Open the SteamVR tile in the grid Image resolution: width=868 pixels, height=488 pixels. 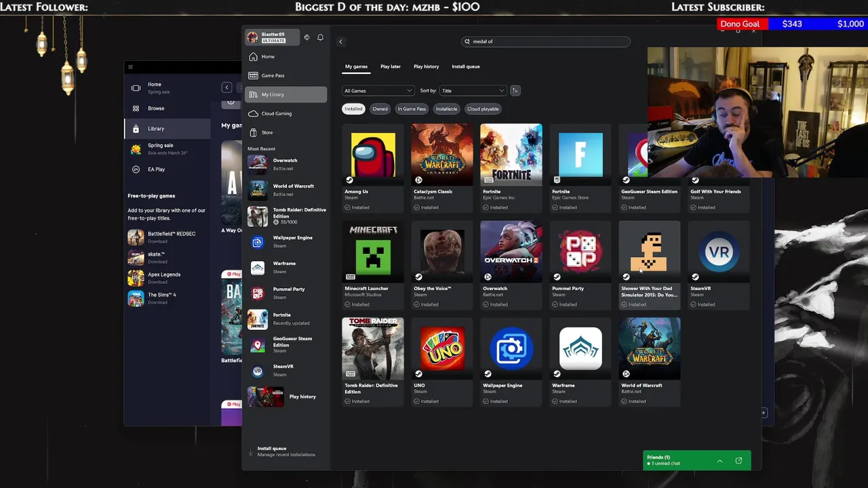pos(719,264)
